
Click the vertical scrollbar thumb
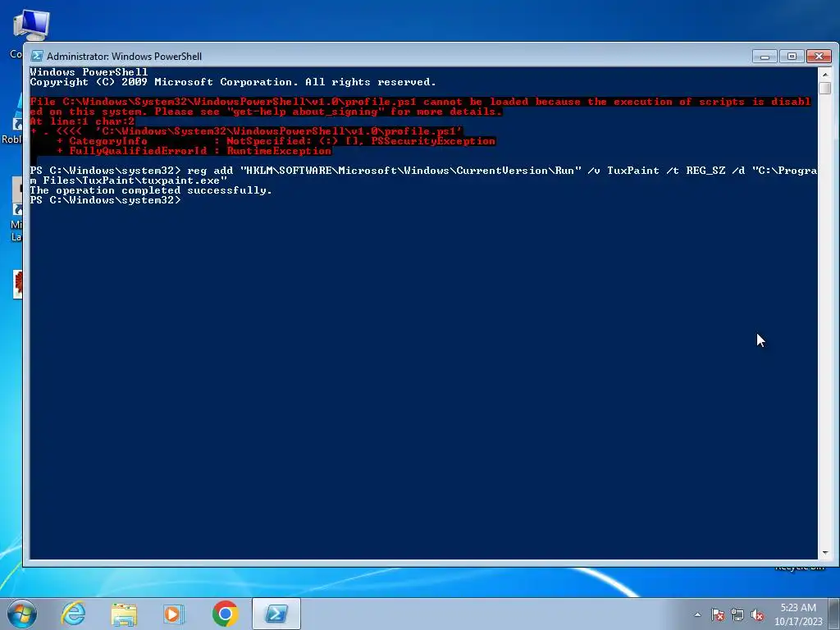click(x=825, y=88)
